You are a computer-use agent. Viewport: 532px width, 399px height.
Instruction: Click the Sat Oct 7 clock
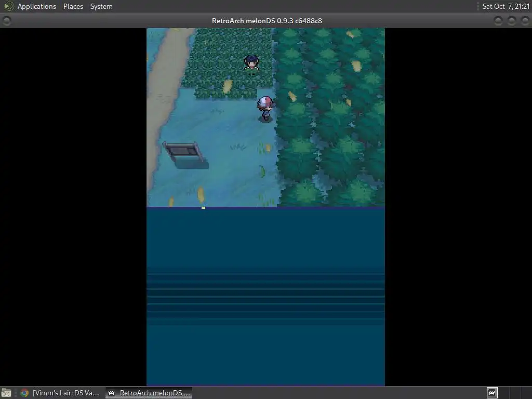pos(506,6)
